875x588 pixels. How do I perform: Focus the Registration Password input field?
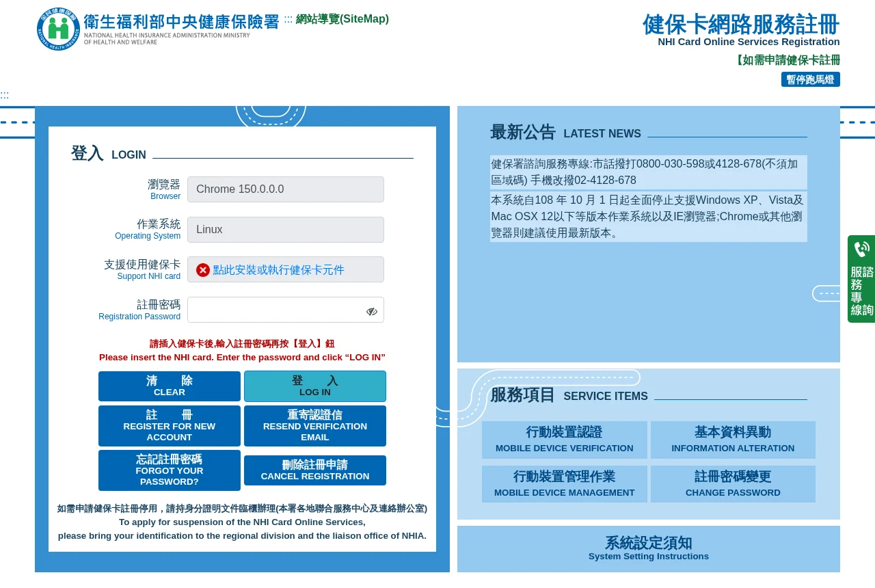coord(286,310)
